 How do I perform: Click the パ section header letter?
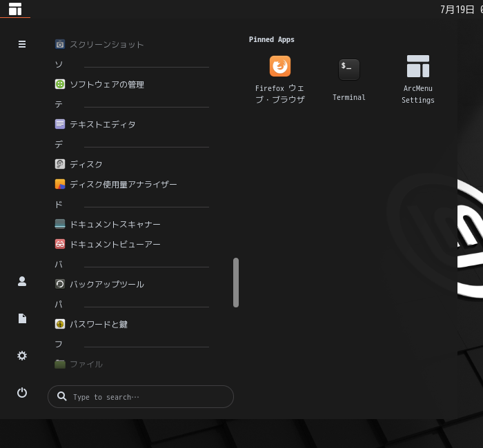(x=59, y=304)
